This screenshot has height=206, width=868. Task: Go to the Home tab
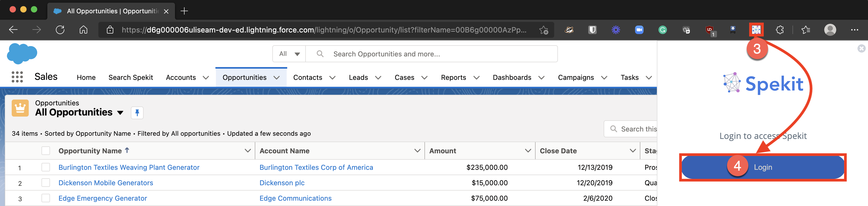coord(86,77)
